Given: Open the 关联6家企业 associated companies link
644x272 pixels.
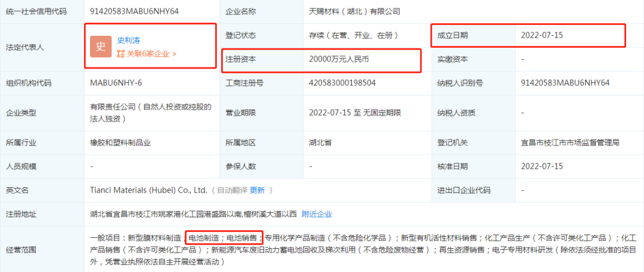Looking at the screenshot, I should click(x=150, y=54).
